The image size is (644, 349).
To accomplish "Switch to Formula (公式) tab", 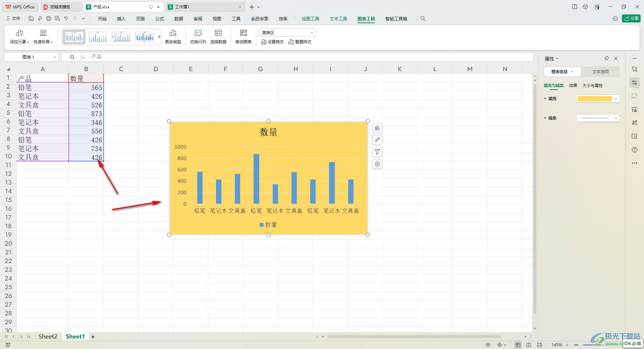I will coord(160,19).
